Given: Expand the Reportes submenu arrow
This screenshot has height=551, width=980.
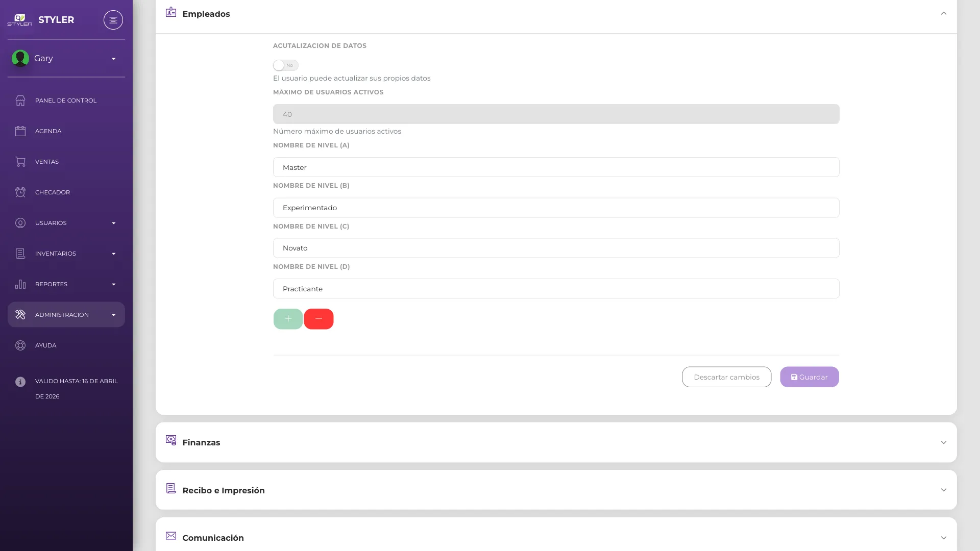Looking at the screenshot, I should 114,284.
